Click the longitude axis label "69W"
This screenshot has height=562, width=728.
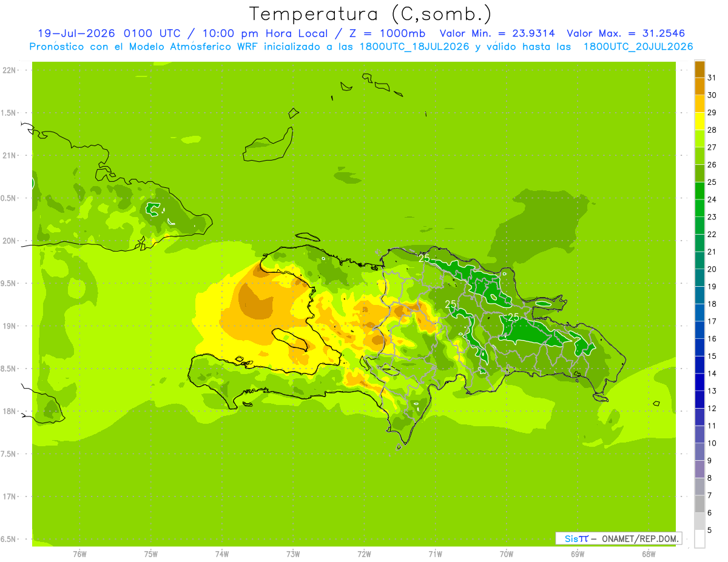(578, 554)
